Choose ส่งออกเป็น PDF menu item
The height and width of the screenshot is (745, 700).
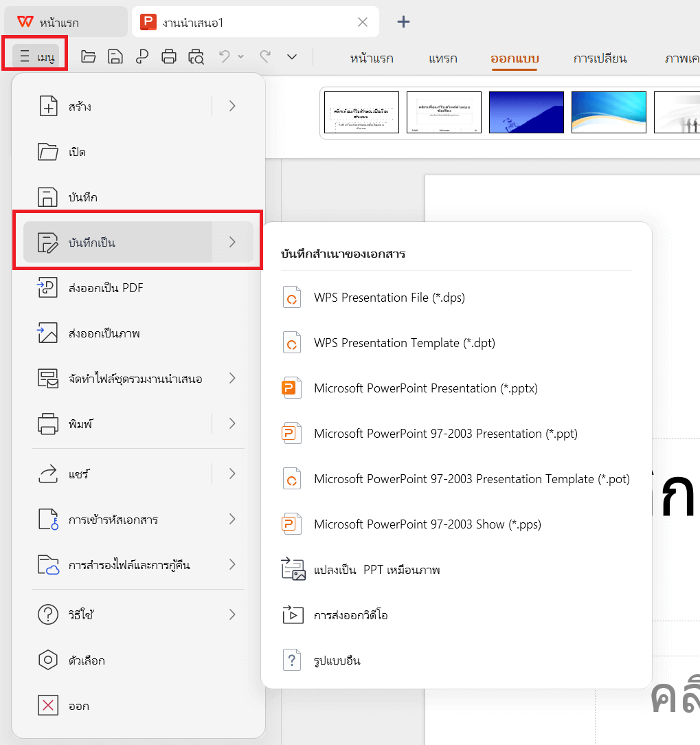(x=137, y=288)
